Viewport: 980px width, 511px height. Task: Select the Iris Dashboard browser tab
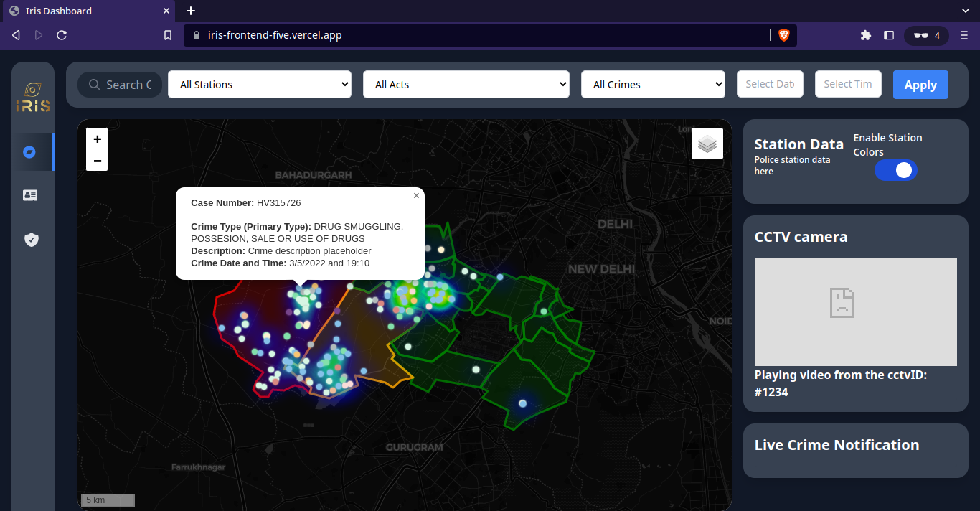click(x=86, y=11)
